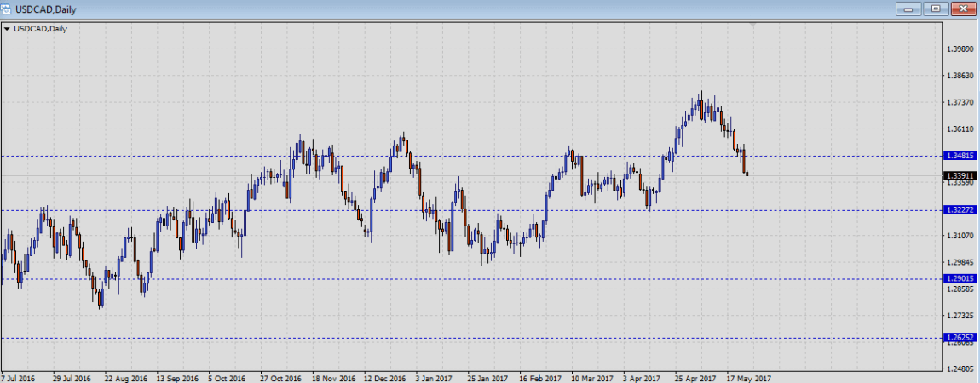Click the last candlestick on the chart
This screenshot has width=980, height=383.
pos(747,174)
